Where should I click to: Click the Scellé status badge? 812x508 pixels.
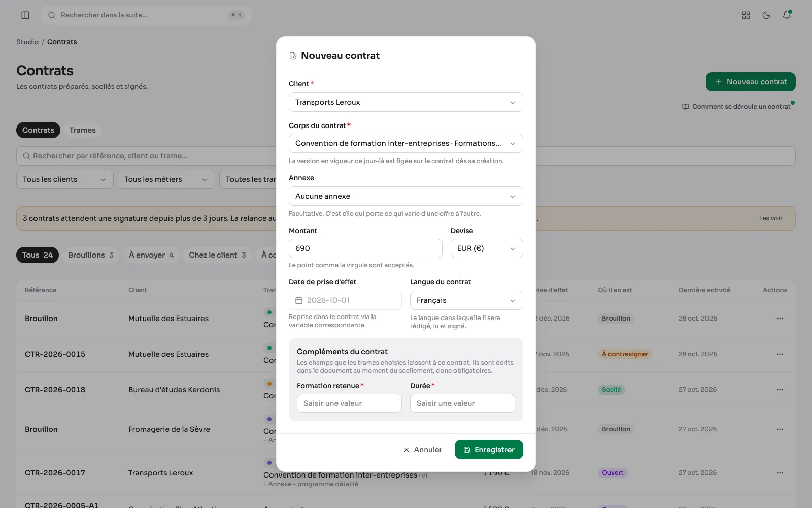pyautogui.click(x=611, y=390)
